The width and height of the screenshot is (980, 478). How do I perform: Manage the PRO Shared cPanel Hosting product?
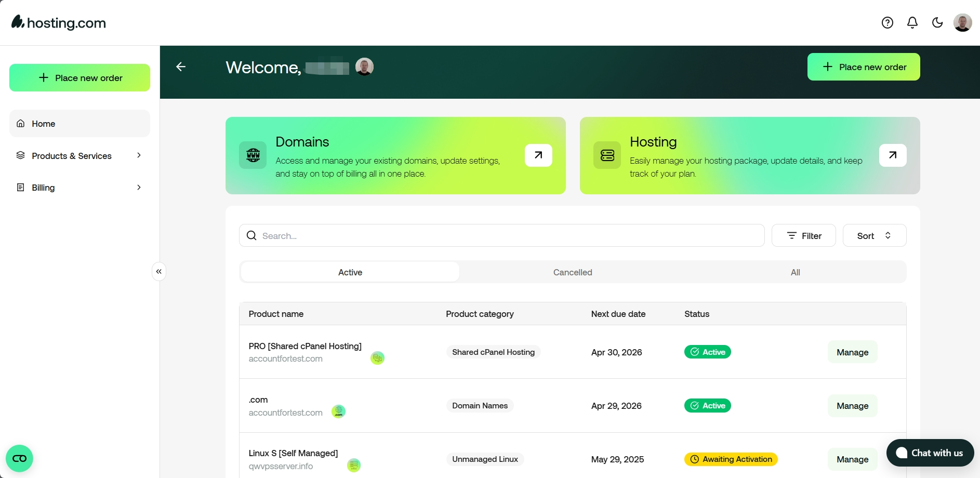click(853, 352)
